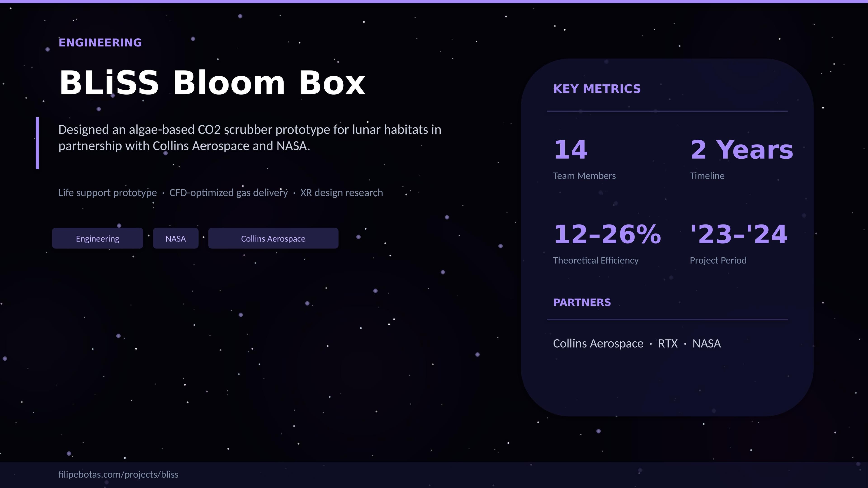The height and width of the screenshot is (488, 868).
Task: Select the "14" team members figure
Action: pos(571,150)
